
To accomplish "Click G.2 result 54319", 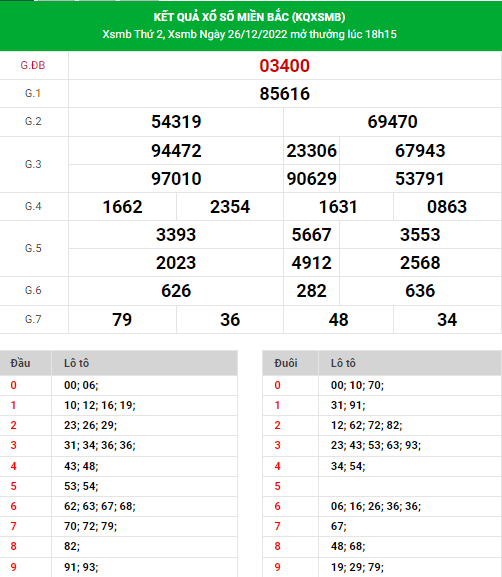I will point(176,122).
